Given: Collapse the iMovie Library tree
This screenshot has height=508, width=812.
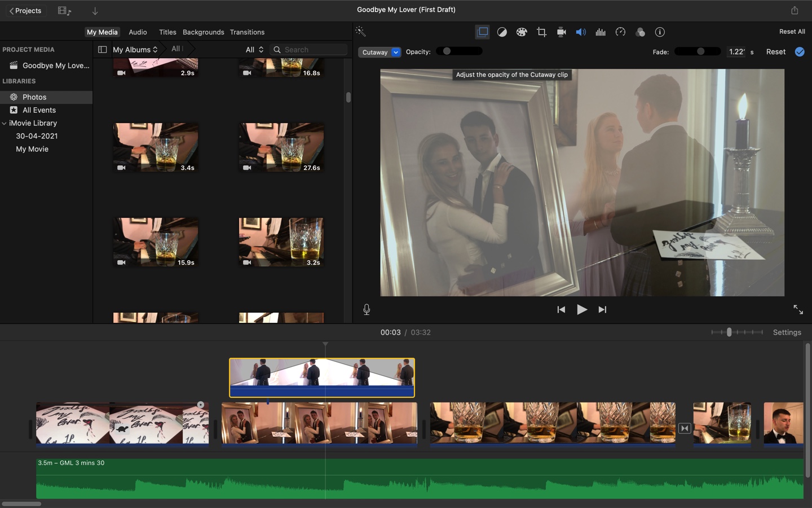Looking at the screenshot, I should click(x=5, y=123).
